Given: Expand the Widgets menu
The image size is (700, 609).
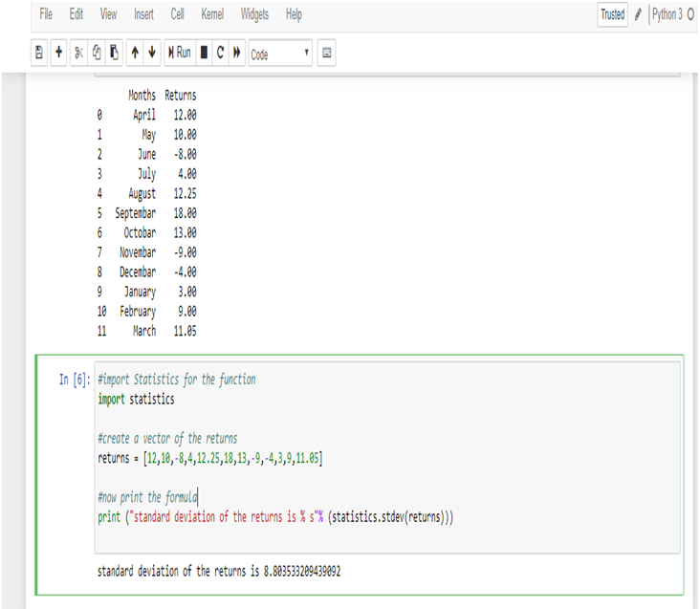Looking at the screenshot, I should (x=254, y=14).
